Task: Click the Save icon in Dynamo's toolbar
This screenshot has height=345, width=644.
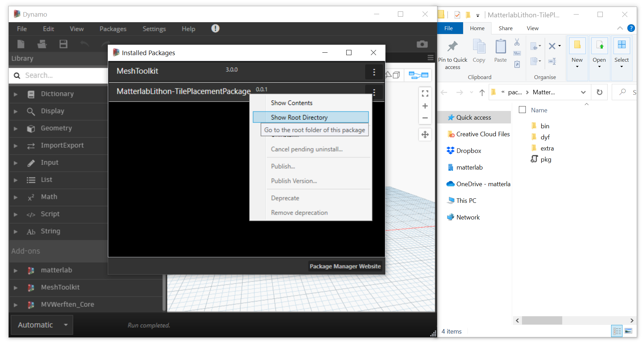Action: tap(63, 44)
